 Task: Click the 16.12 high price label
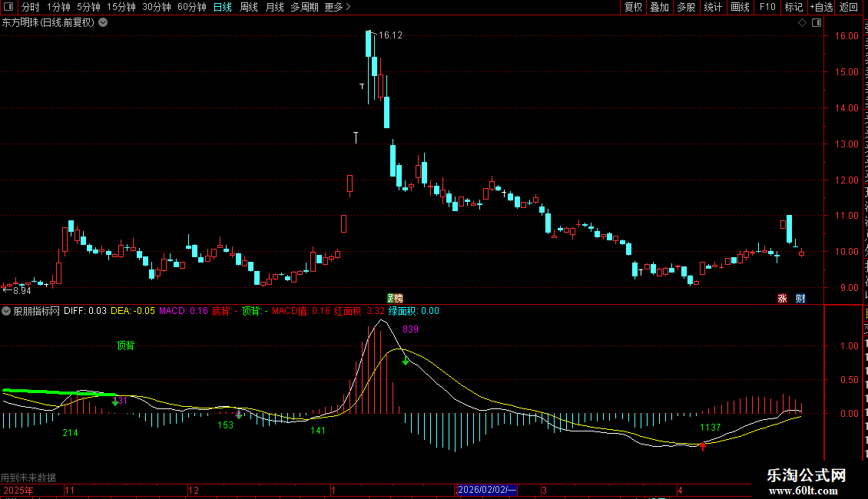click(x=390, y=35)
